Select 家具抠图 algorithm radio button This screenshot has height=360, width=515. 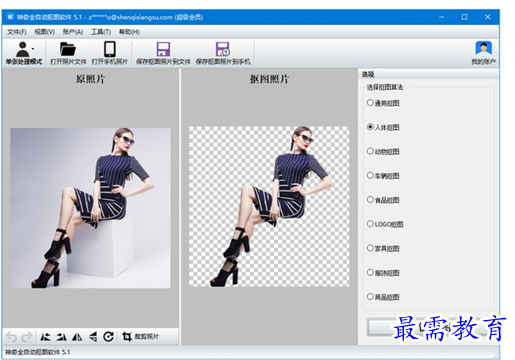point(370,248)
